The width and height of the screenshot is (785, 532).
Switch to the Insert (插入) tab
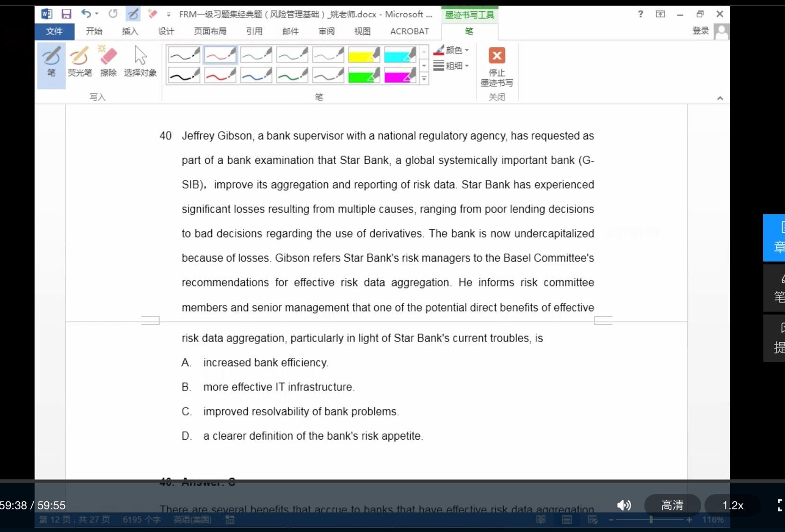130,31
